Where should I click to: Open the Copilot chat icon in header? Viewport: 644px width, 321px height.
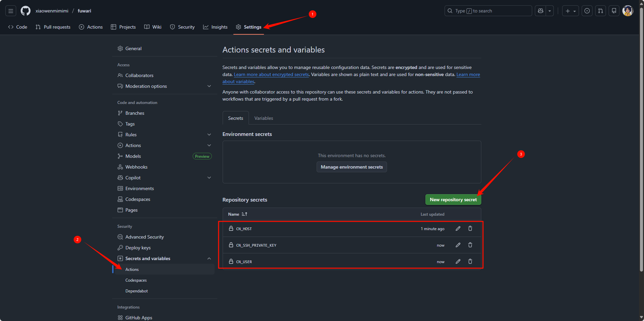pyautogui.click(x=541, y=11)
